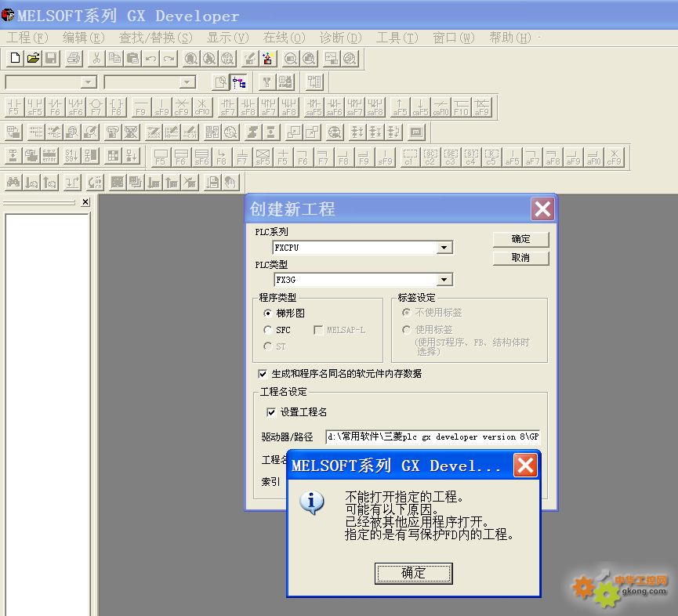
Task: Undo the last action from the toolbar
Action: pos(151,58)
